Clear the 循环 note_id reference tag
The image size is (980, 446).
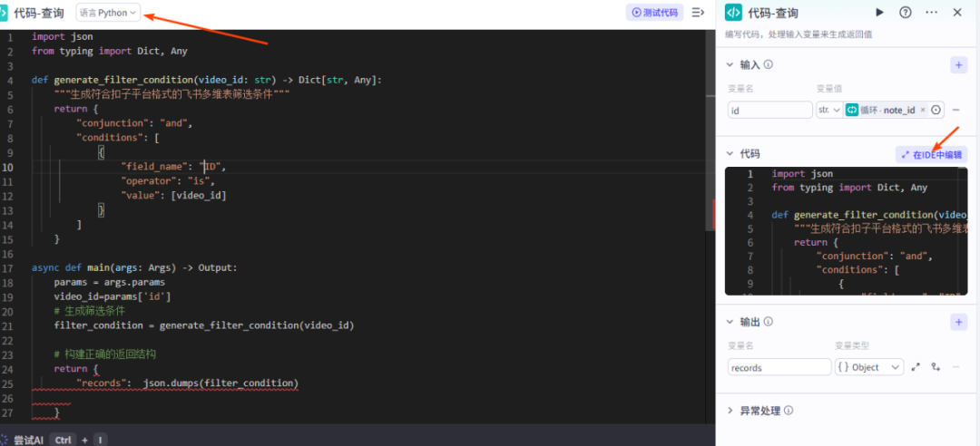pos(923,110)
